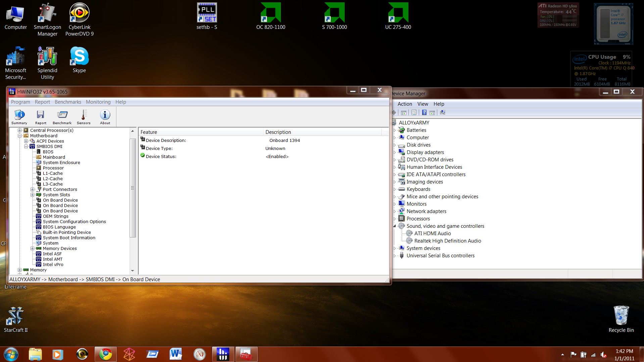
Task: Open the StarCraft II desktop icon
Action: (x=15, y=320)
